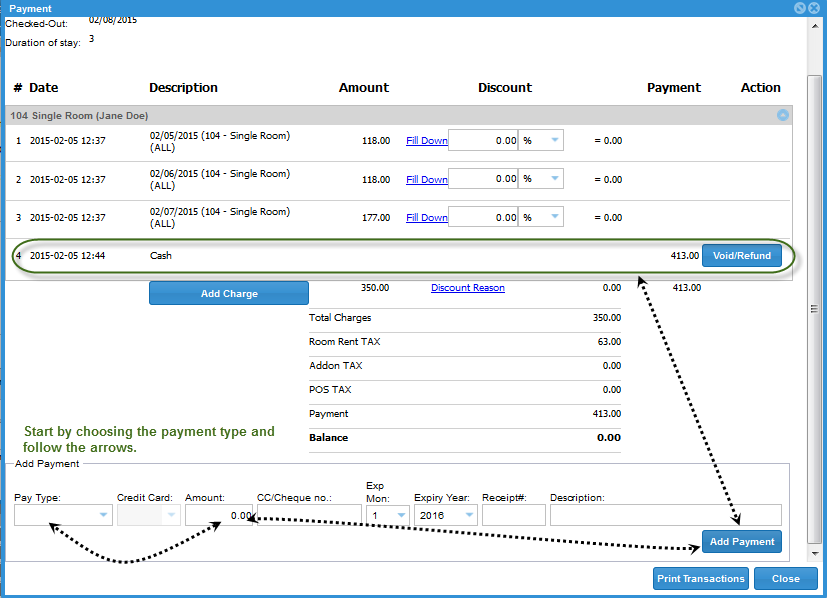Click discount value field for 02/07/2015 row

(483, 218)
